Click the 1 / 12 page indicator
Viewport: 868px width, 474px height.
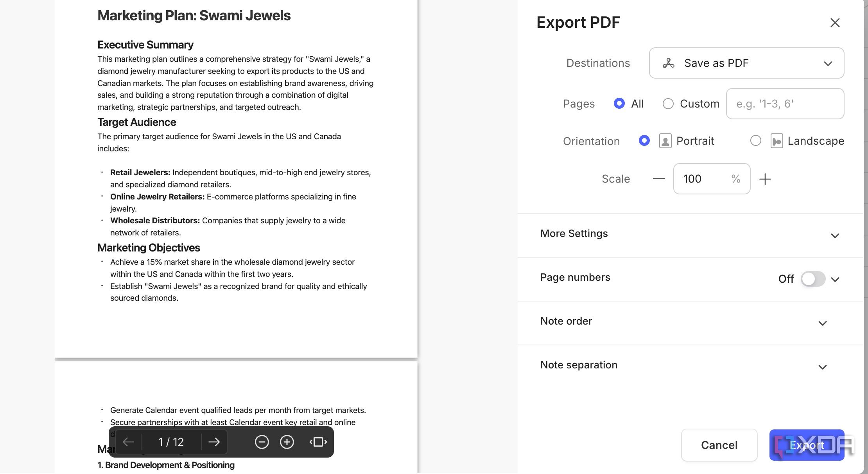[x=171, y=442]
